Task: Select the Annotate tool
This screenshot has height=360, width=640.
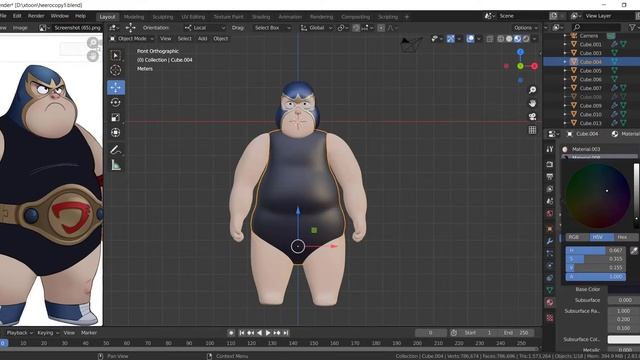Action: point(116,150)
